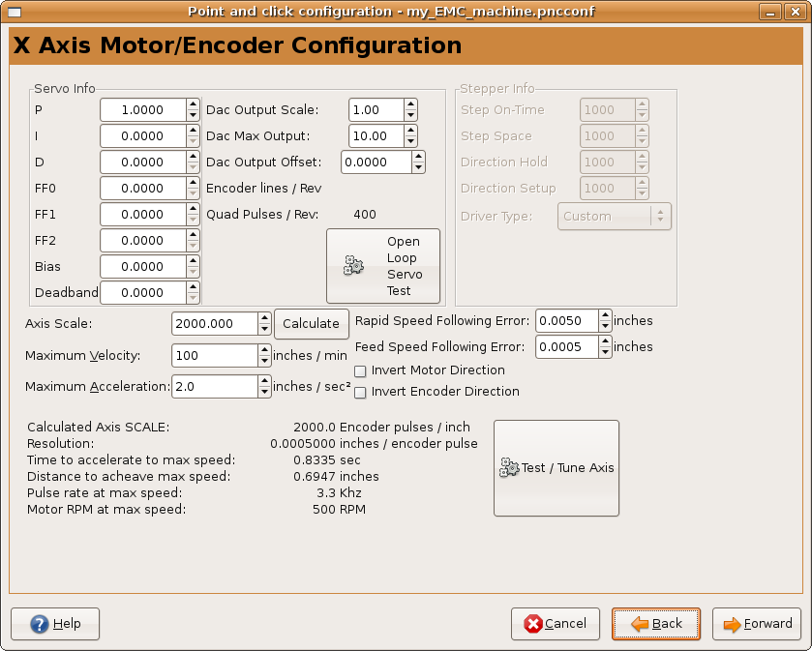Viewport: 812px width, 651px height.
Task: Decrease Dac Max Output stepper
Action: point(410,141)
